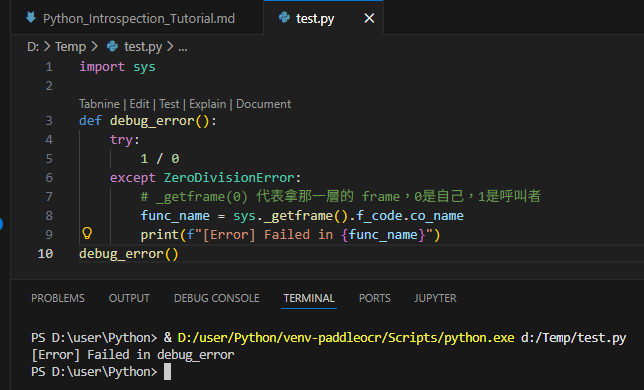644x390 pixels.
Task: Click the Python icon on test.py tab
Action: click(284, 17)
